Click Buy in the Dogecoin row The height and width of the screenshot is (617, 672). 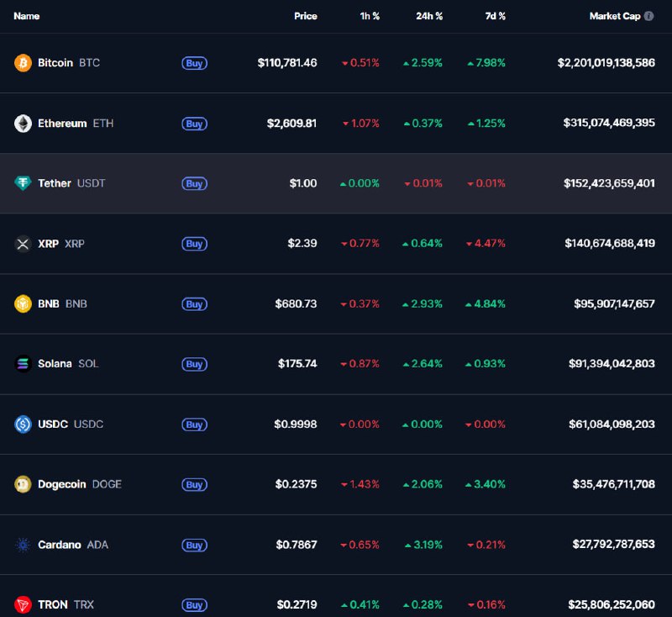(194, 484)
